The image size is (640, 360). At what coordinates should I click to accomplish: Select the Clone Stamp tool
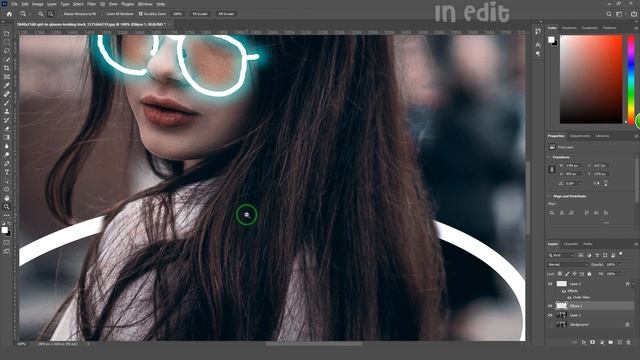(7, 111)
